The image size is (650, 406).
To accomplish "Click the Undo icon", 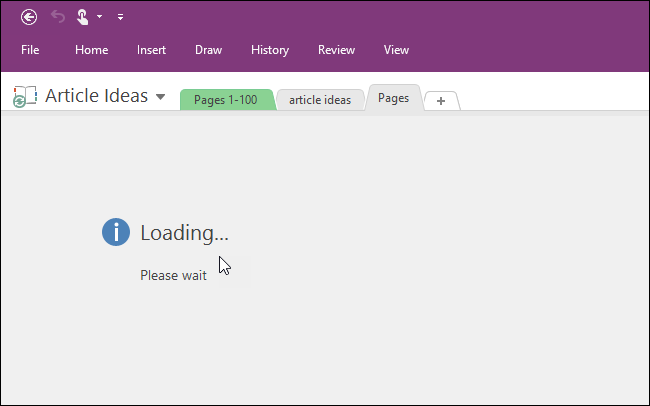I will pos(58,17).
